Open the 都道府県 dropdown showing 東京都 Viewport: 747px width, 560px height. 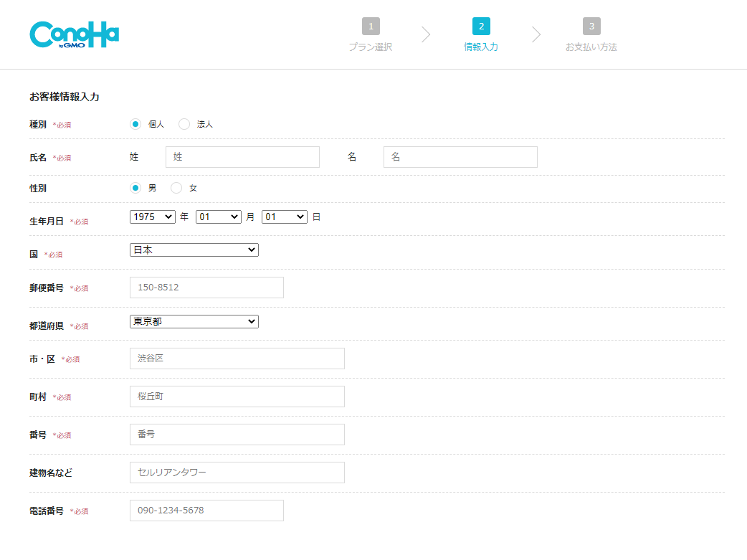click(194, 321)
